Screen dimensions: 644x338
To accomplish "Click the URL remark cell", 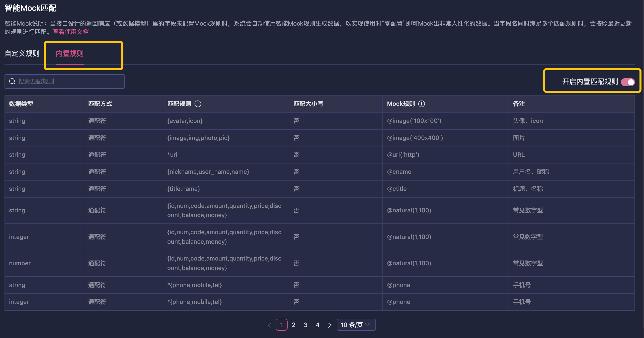I will point(572,155).
